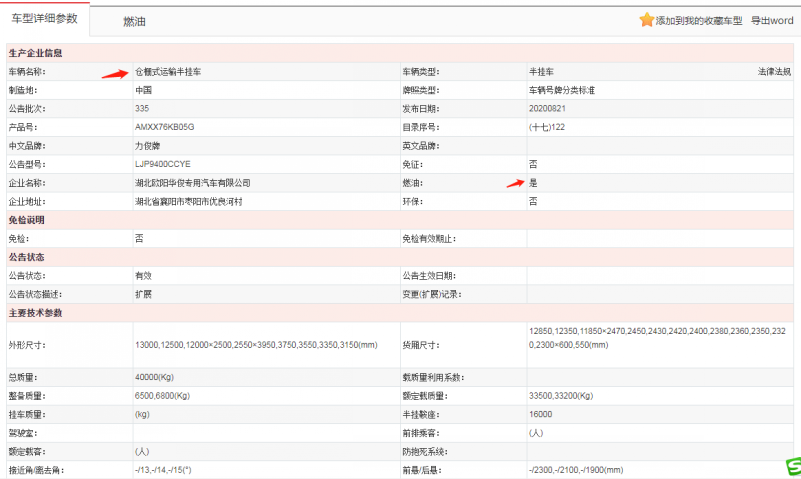Switch to the 燃油 tab
Viewport: 801px width, 479px height.
pos(137,21)
